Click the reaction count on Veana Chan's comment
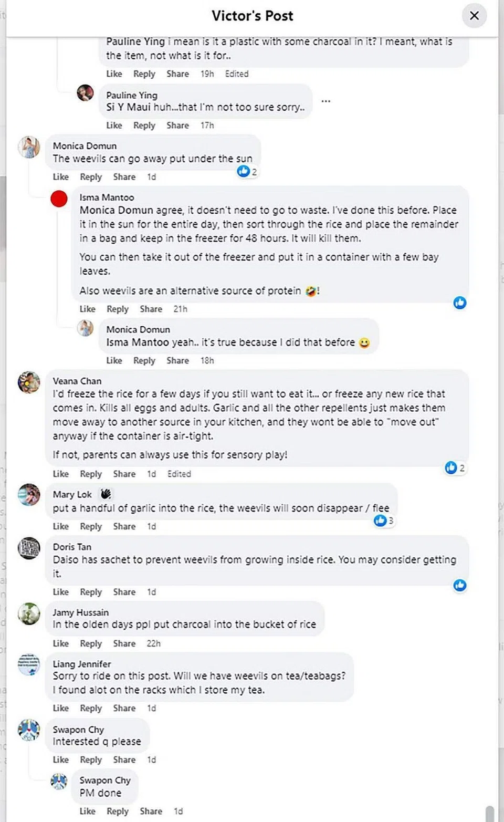This screenshot has width=504, height=822. click(455, 468)
